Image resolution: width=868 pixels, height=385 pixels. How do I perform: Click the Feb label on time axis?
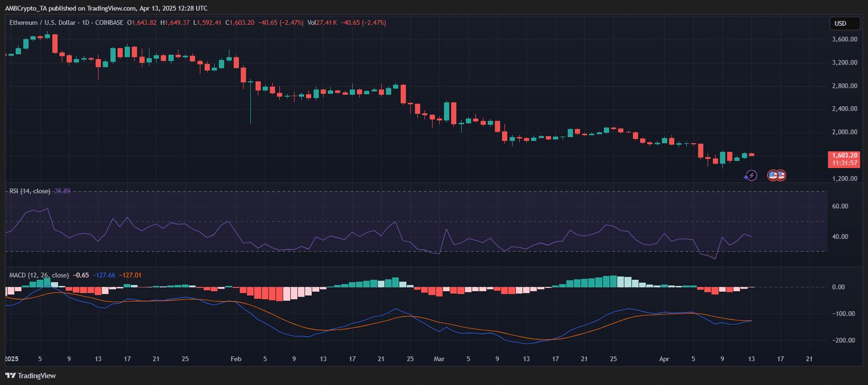click(235, 359)
